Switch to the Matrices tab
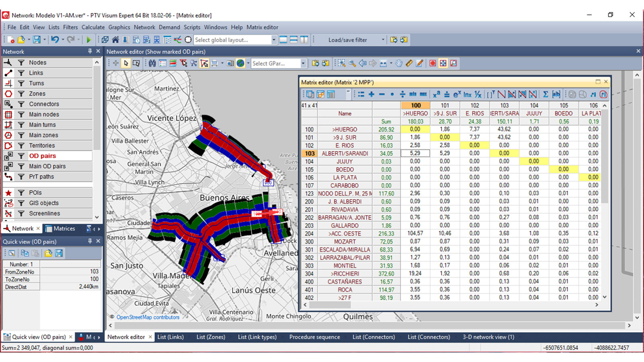Image resolution: width=644 pixels, height=362 pixels. coord(60,228)
